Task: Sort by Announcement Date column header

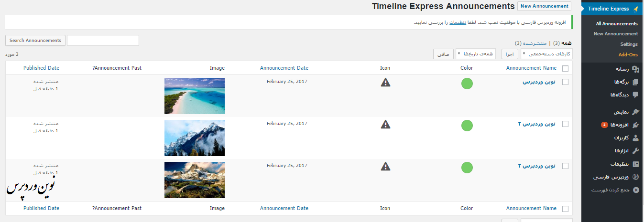Action: (284, 68)
